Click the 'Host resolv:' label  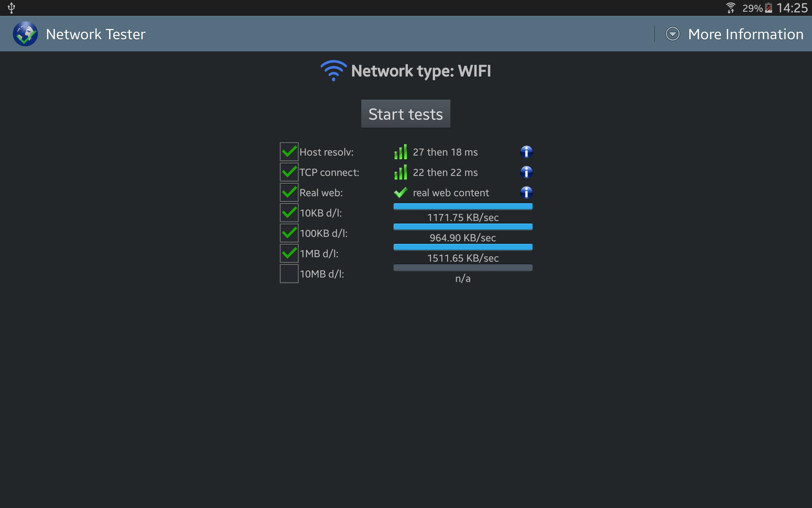tap(326, 152)
